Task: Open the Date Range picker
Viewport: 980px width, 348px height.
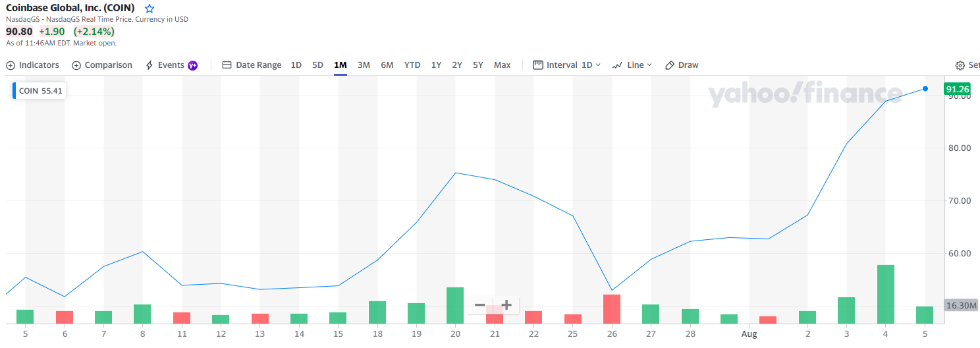Action: coord(252,65)
